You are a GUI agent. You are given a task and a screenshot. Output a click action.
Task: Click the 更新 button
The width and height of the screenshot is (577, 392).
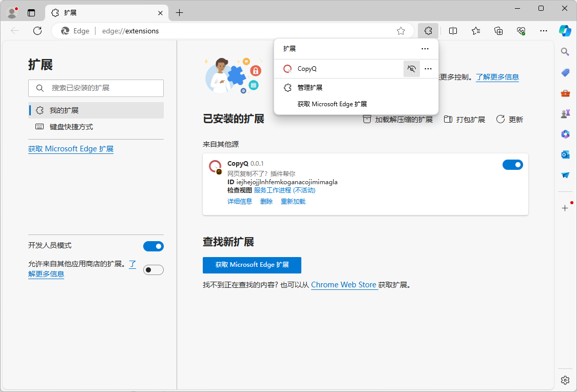tap(510, 120)
